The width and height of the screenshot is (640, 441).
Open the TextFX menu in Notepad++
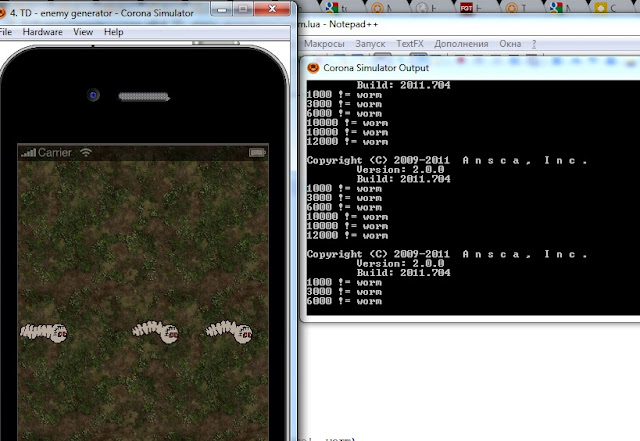(x=410, y=44)
